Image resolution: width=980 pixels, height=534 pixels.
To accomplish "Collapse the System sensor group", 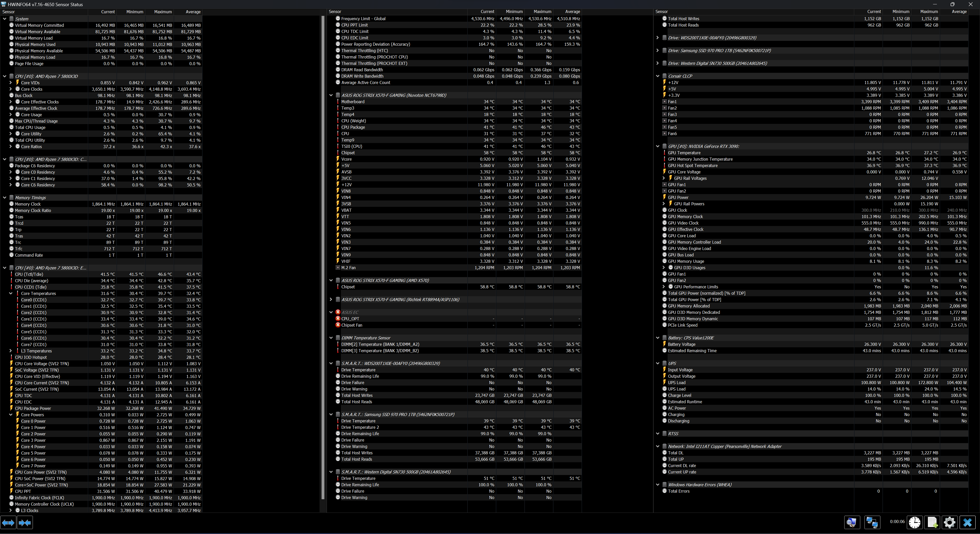I will [5, 19].
